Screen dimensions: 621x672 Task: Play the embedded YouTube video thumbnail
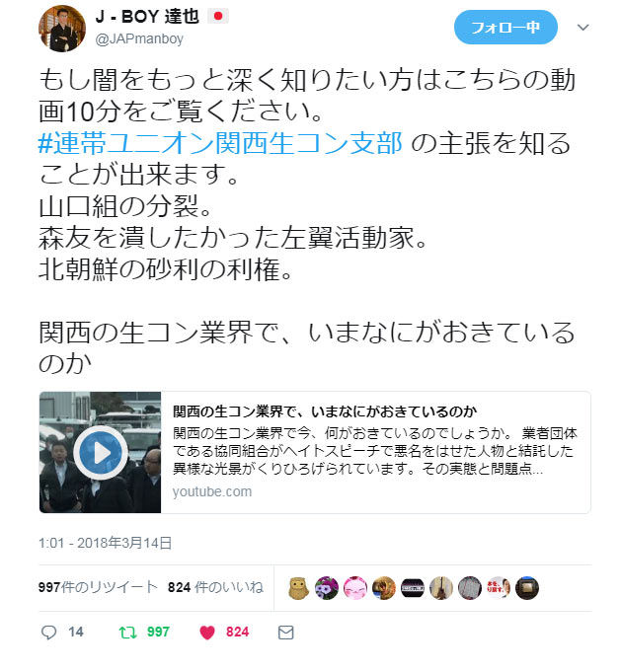pyautogui.click(x=101, y=453)
